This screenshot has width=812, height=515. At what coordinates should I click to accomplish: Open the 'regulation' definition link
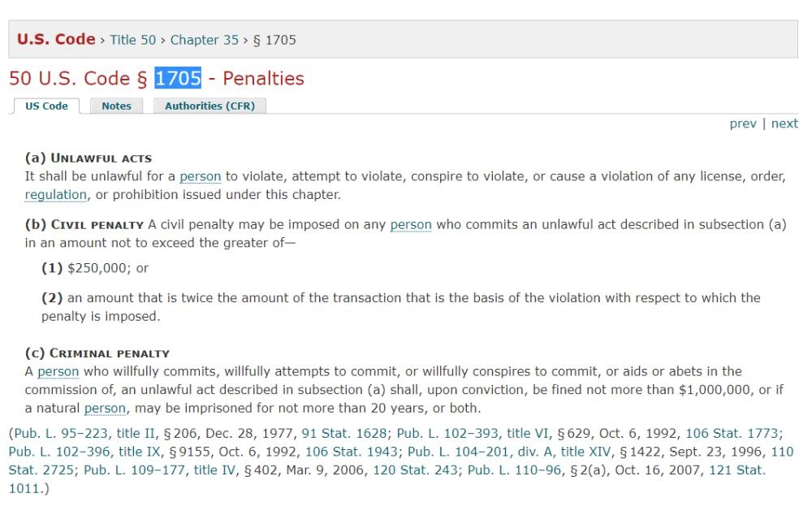(55, 195)
